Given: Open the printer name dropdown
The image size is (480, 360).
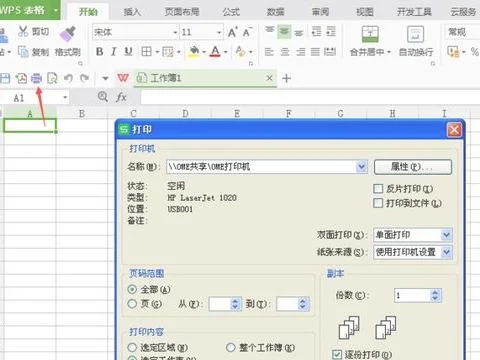Looking at the screenshot, I should [361, 166].
